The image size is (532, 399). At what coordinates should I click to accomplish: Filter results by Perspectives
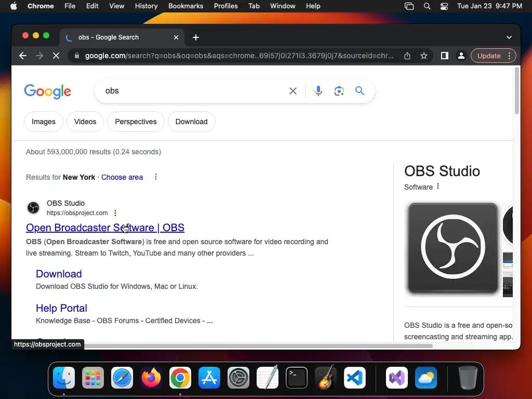[136, 122]
